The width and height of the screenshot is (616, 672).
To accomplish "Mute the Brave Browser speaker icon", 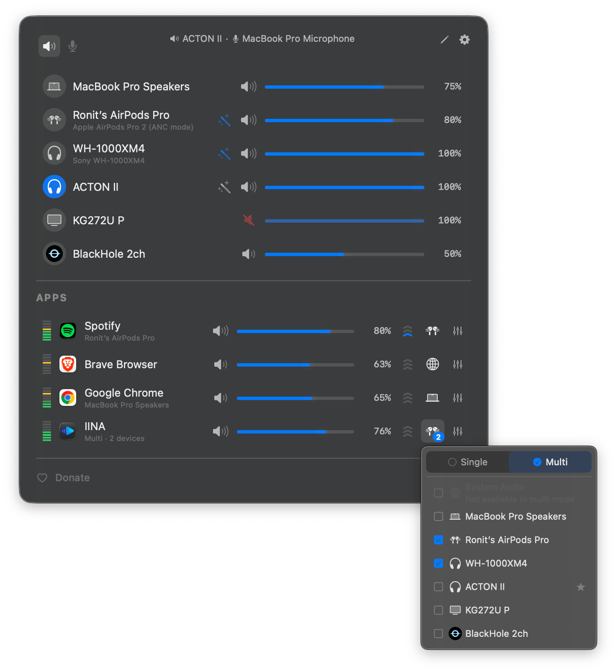I will (221, 364).
